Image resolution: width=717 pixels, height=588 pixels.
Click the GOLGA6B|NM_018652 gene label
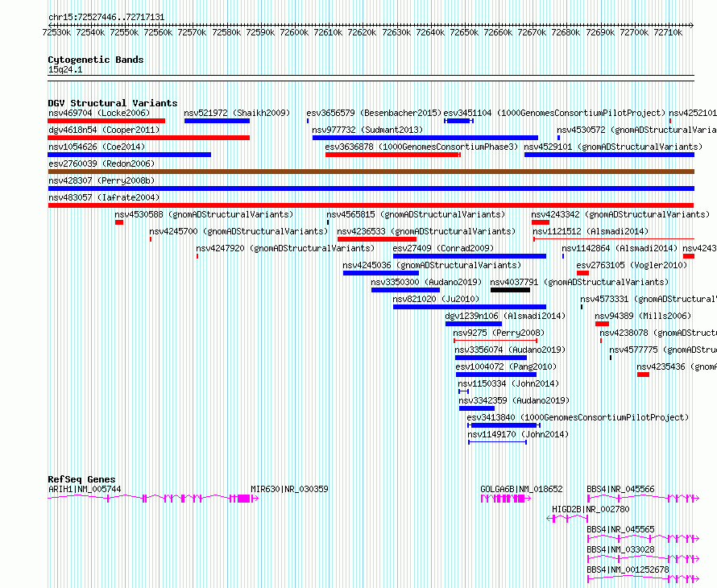tap(521, 489)
